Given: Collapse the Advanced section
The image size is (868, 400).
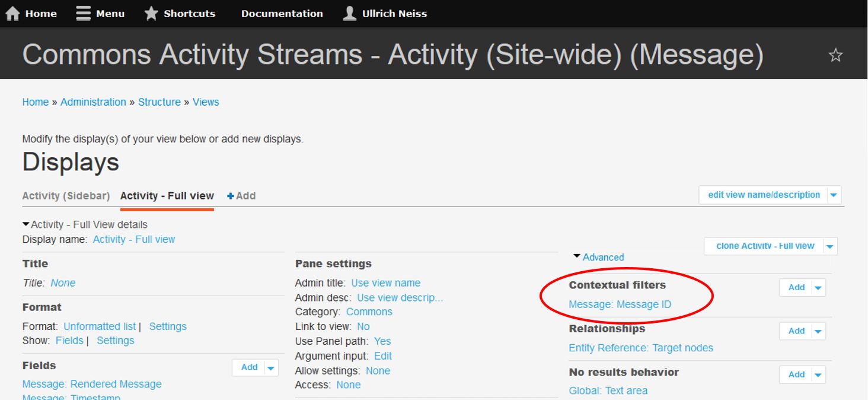Looking at the screenshot, I should coord(599,257).
